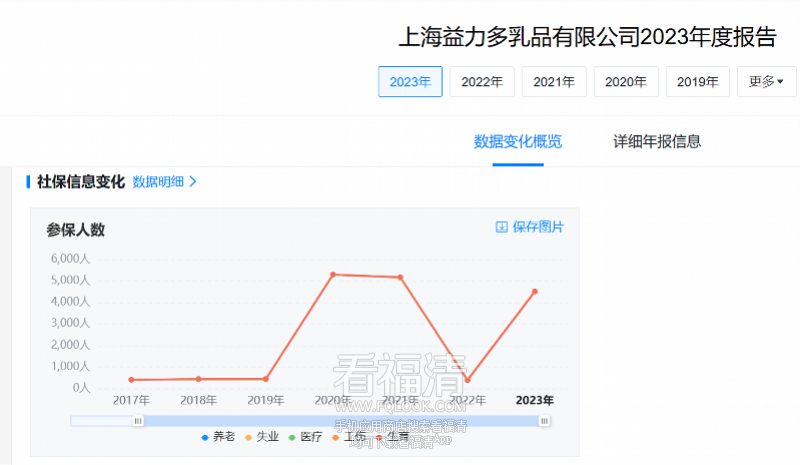Open the 数据明细 link
Screen dimensions: 800x465
point(158,182)
